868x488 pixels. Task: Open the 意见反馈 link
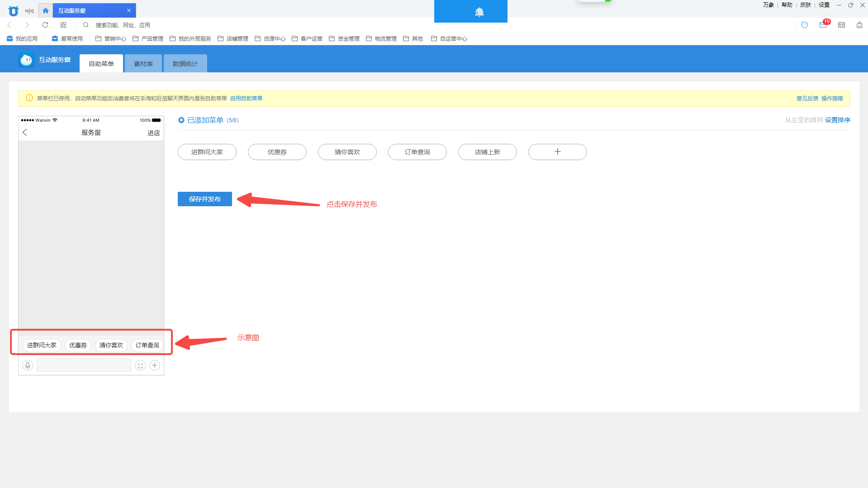click(x=807, y=98)
